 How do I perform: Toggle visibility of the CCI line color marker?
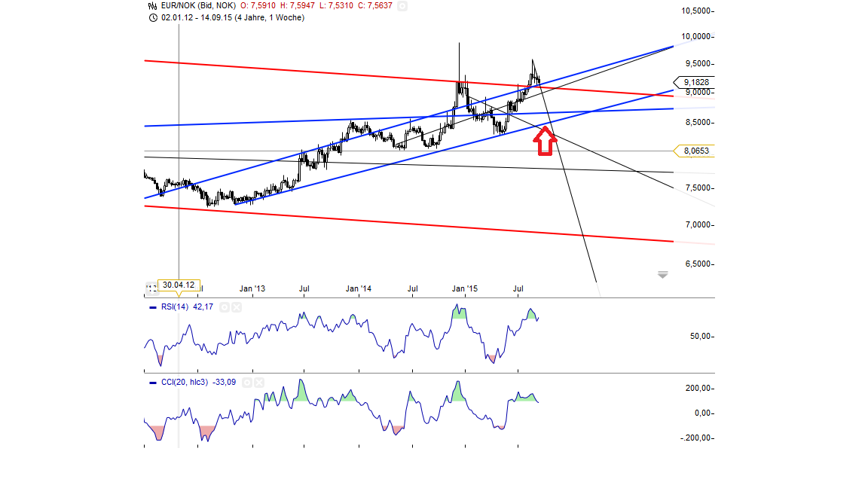pyautogui.click(x=153, y=383)
